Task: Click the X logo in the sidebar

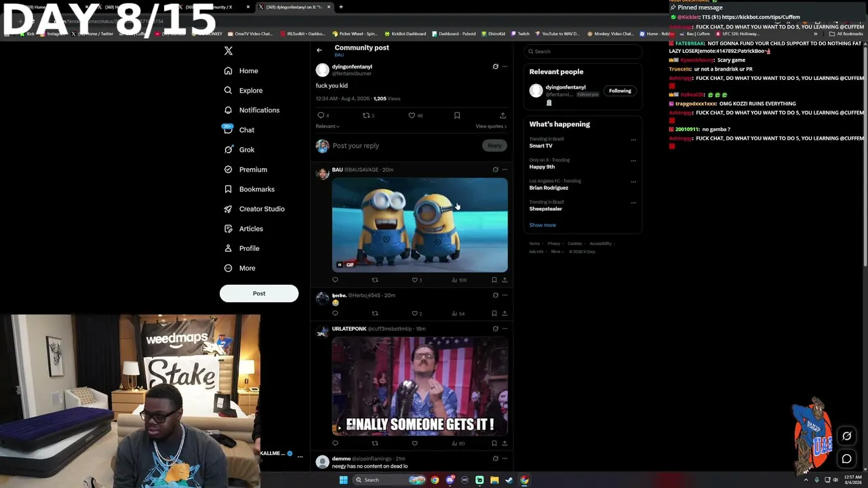Action: click(229, 51)
